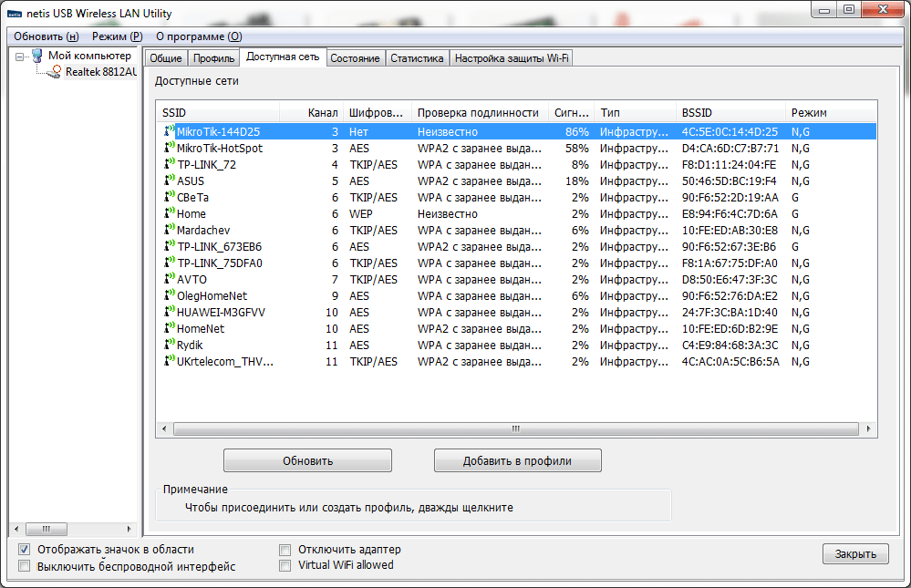
Task: Click the netis logo in title bar
Action: point(15,15)
